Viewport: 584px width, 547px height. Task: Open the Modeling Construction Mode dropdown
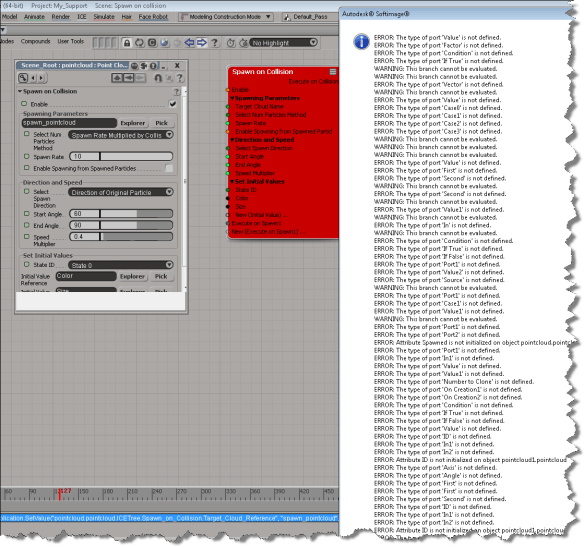[226, 17]
